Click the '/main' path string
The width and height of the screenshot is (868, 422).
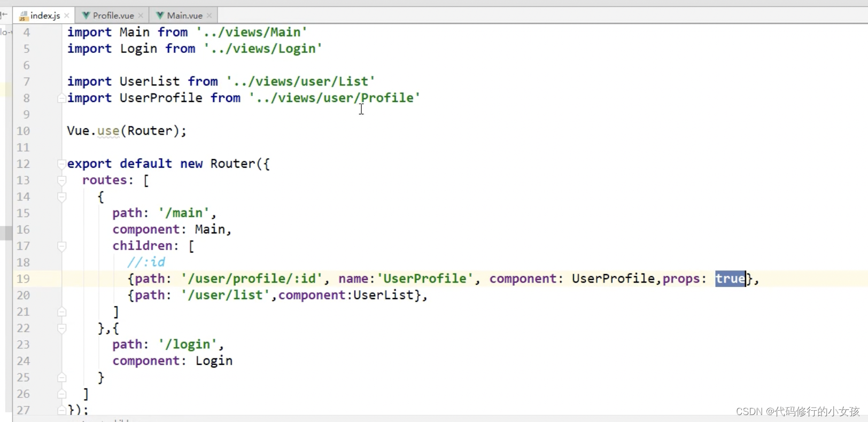(x=184, y=213)
